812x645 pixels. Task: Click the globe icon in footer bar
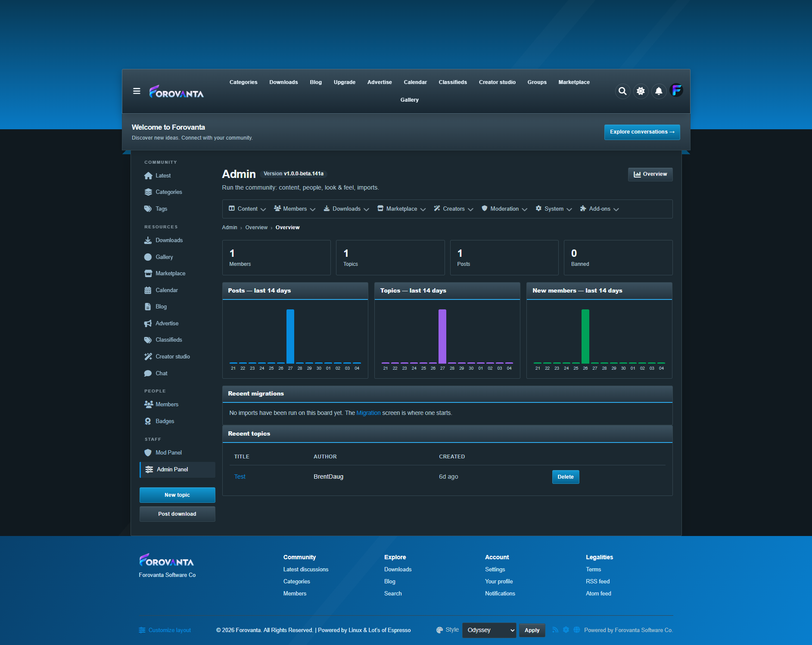577,630
